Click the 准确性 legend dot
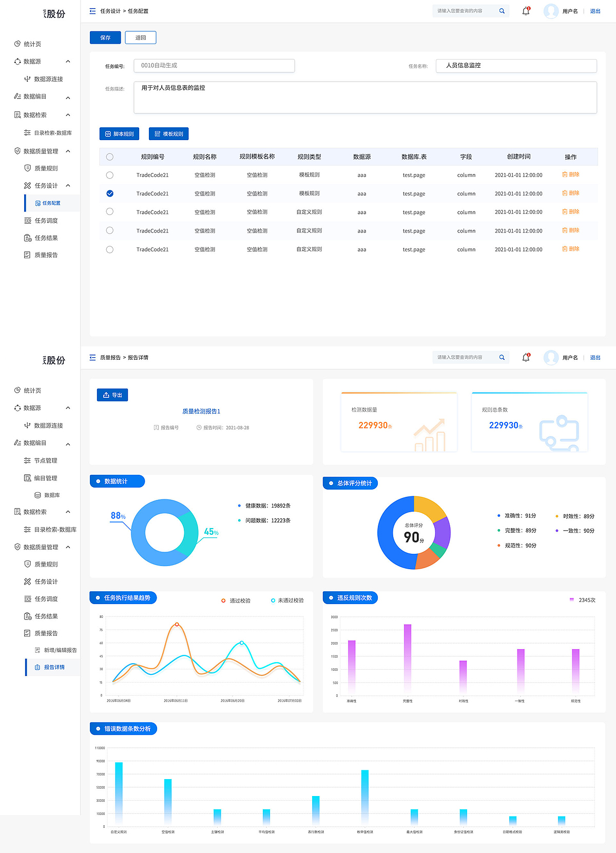Viewport: 616px width, 853px height. (499, 516)
